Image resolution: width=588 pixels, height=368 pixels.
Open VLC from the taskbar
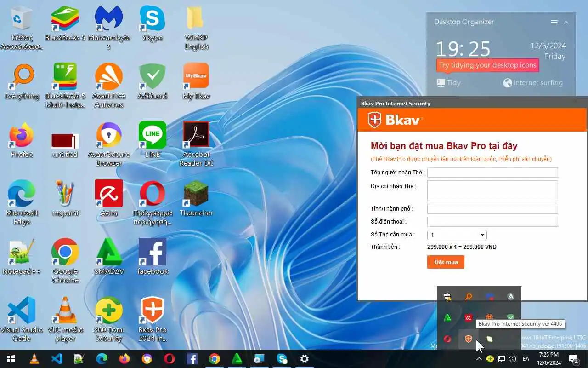[34, 359]
